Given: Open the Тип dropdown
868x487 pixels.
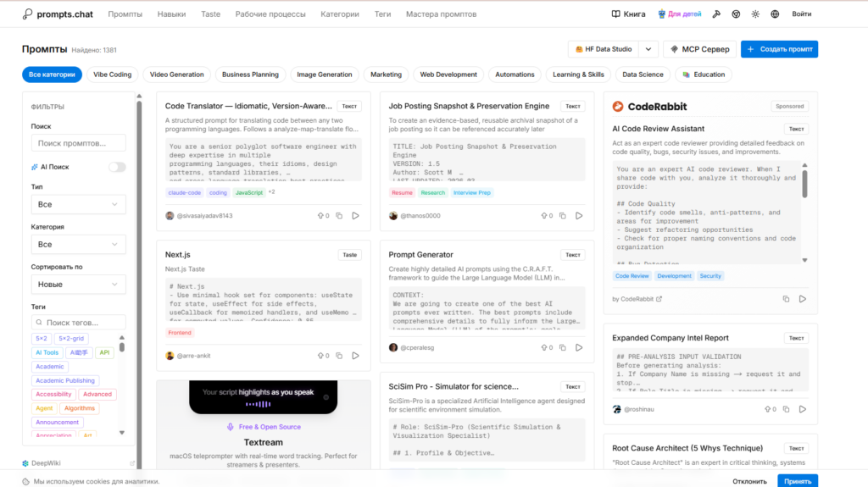Looking at the screenshot, I should 78,204.
